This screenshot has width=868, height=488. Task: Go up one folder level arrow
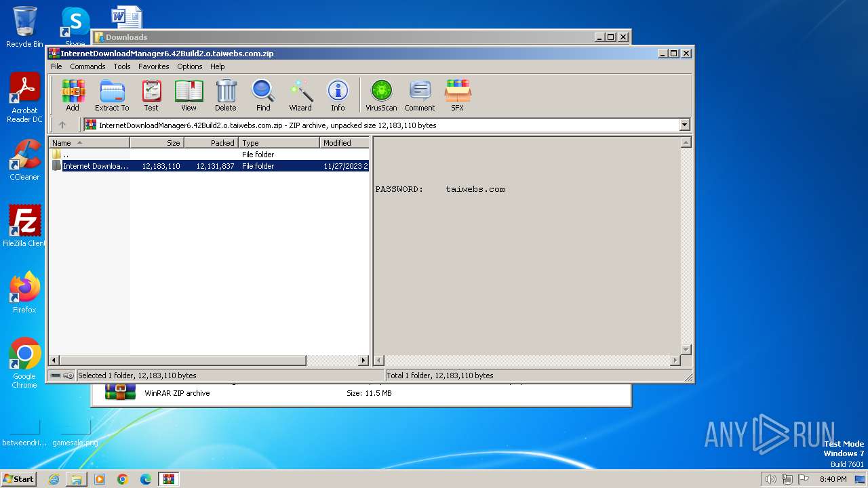(x=62, y=125)
